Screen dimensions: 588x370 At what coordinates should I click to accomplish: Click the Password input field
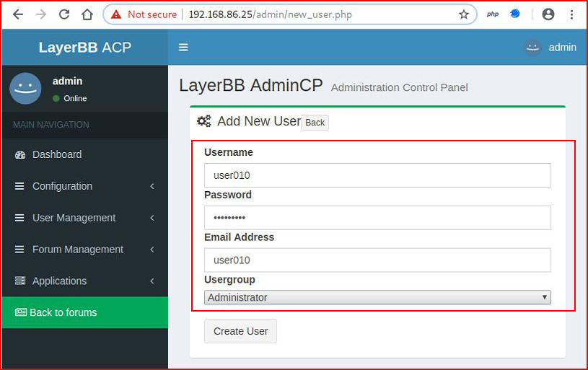377,217
